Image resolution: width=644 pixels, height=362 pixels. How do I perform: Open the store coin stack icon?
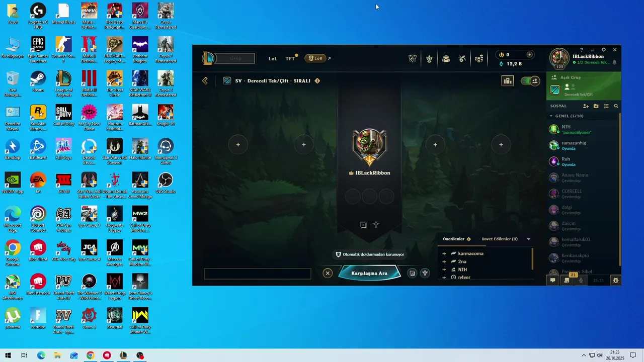click(x=479, y=58)
